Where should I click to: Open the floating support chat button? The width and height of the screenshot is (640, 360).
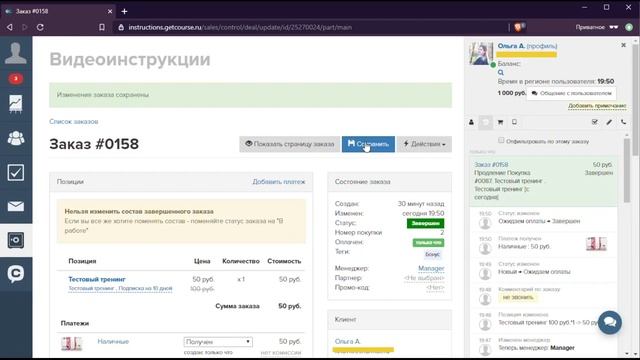click(x=610, y=322)
